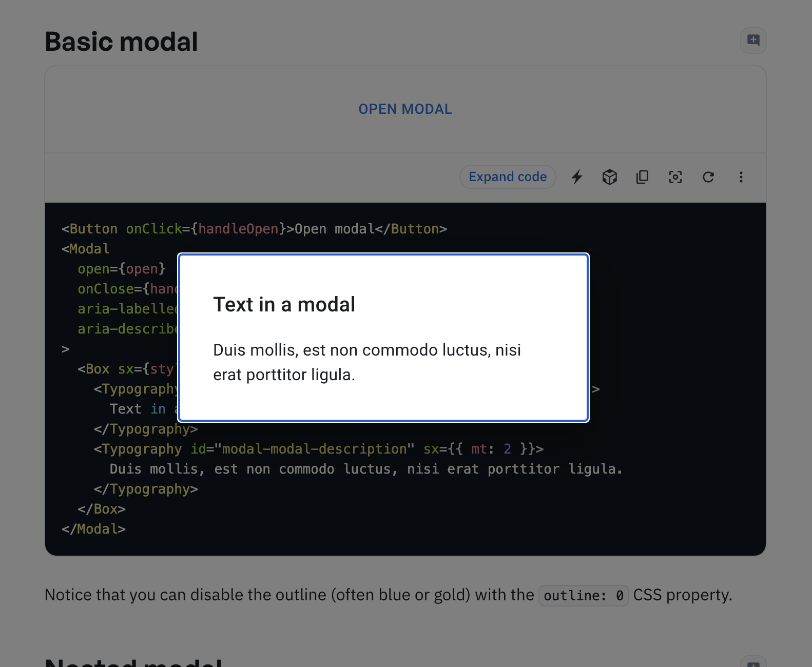Viewport: 812px width, 667px height.
Task: Click the OPEN MODAL button
Action: coord(405,109)
